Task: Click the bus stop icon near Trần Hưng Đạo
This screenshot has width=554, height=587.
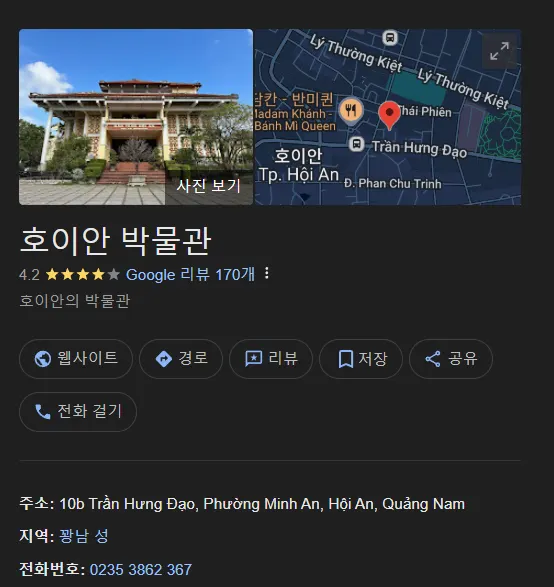Action: point(356,144)
